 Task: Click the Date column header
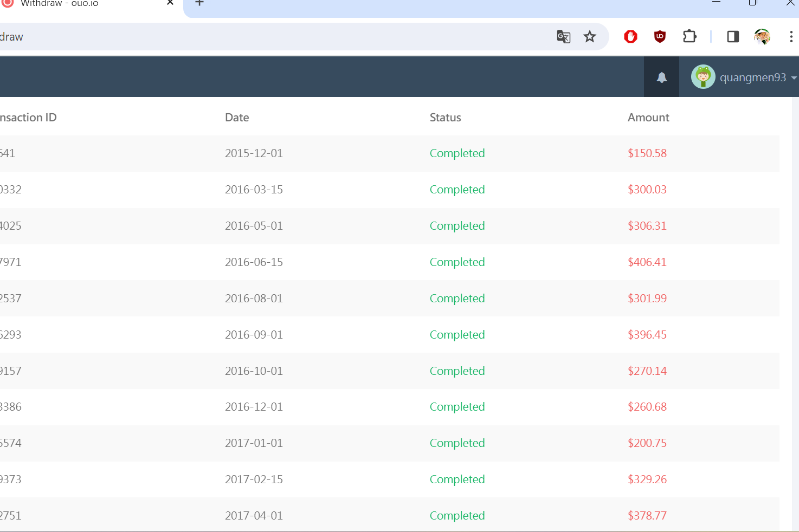(237, 118)
